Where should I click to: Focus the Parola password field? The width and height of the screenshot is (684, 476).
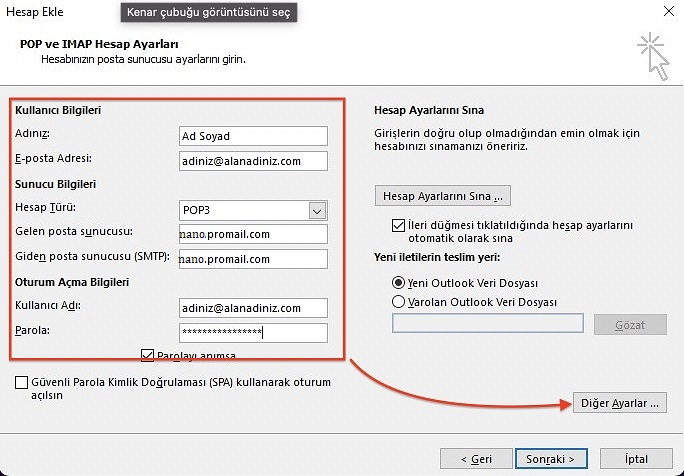(253, 333)
